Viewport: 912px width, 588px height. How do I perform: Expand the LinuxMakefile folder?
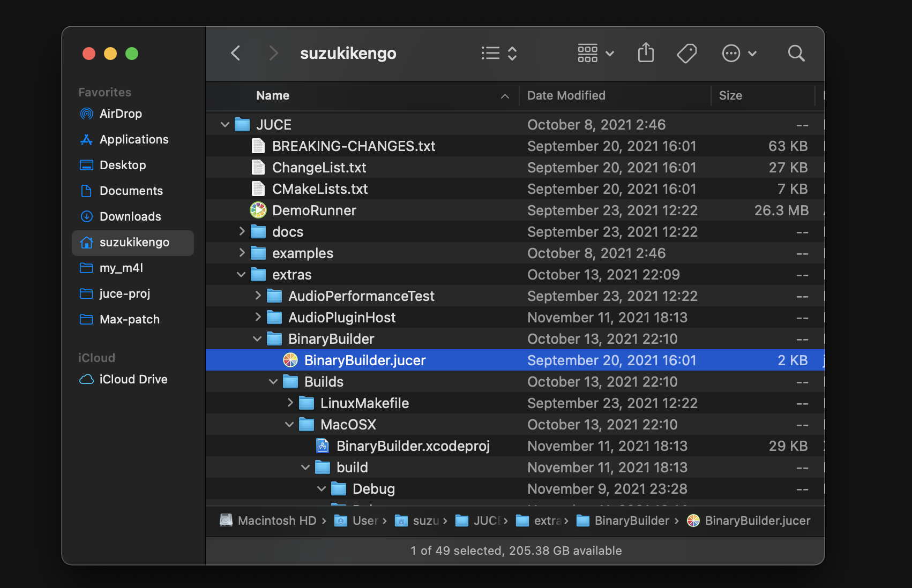click(290, 403)
